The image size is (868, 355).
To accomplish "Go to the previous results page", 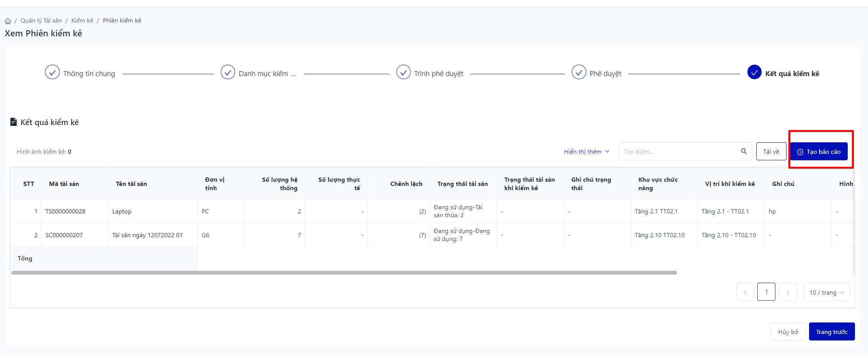I will [x=745, y=292].
